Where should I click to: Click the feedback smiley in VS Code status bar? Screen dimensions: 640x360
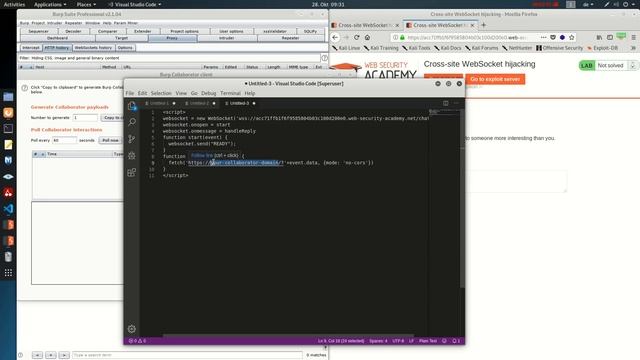(444, 341)
